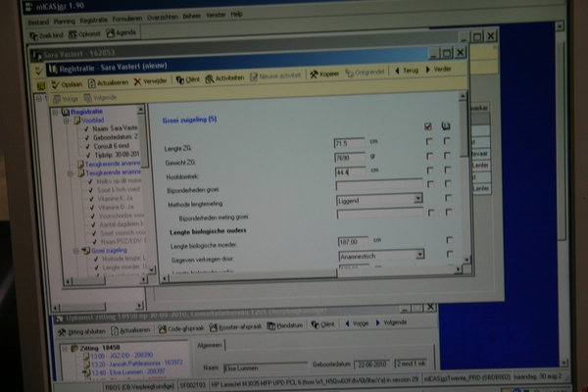Click the Hoofdomtrek input field
Image resolution: width=588 pixels, height=392 pixels.
point(349,171)
